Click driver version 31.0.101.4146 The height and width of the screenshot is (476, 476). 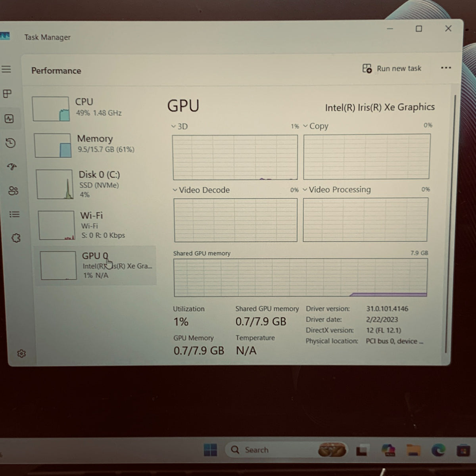coord(387,309)
